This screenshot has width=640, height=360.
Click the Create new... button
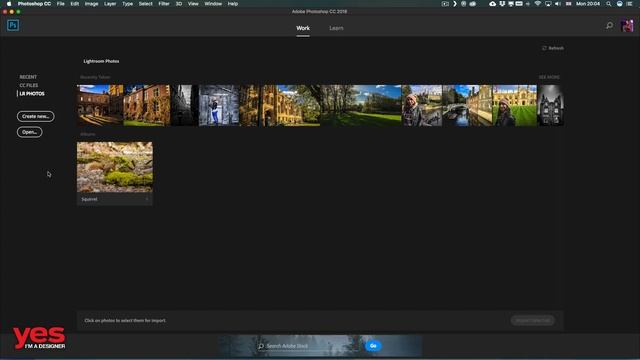point(36,116)
